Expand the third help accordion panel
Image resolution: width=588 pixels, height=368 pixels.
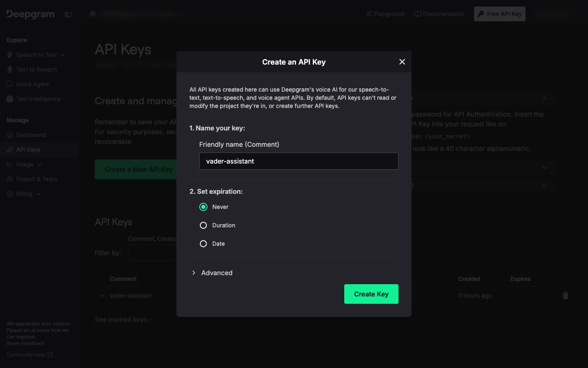tap(544, 186)
